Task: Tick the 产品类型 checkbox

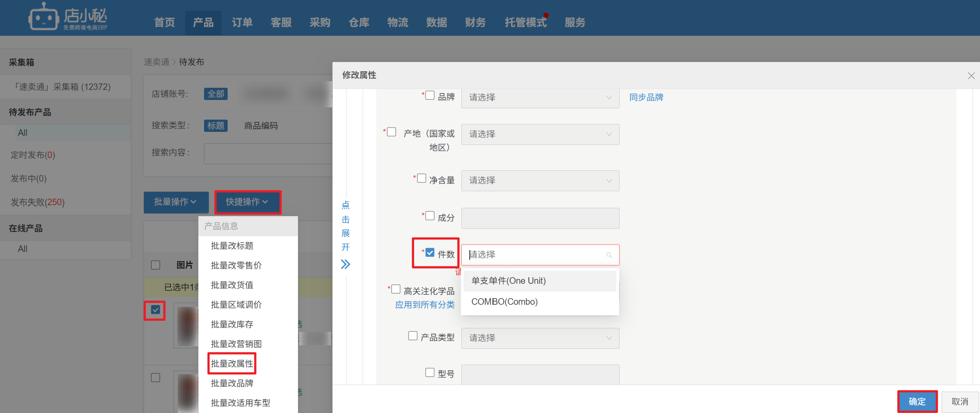Action: 413,336
